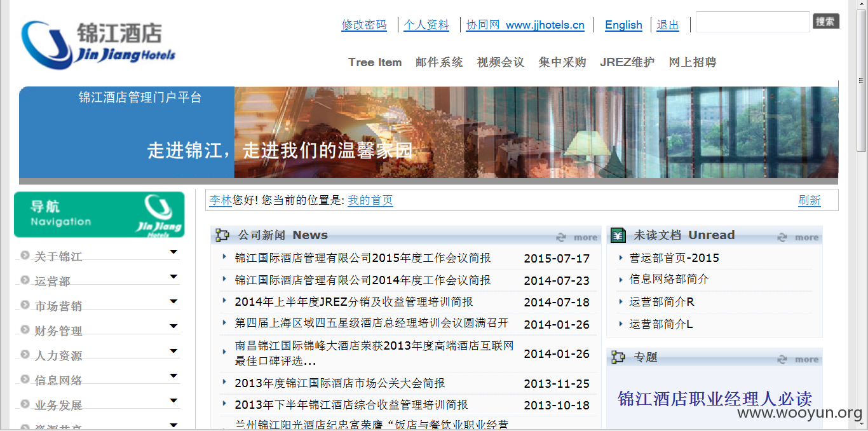Open news 南昌锦江国际锦峰大酒店荣获2013年度高端酒店
Viewport: 868px width, 431px height.
tap(374, 353)
